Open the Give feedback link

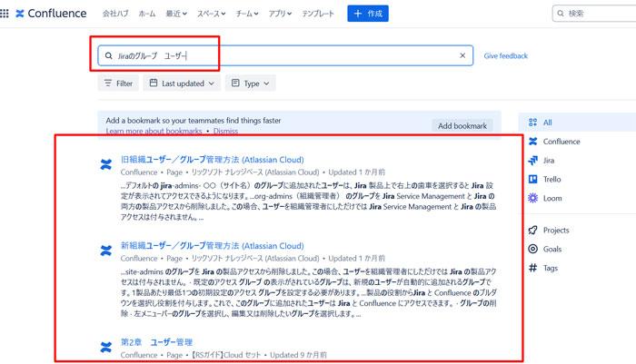pyautogui.click(x=505, y=56)
